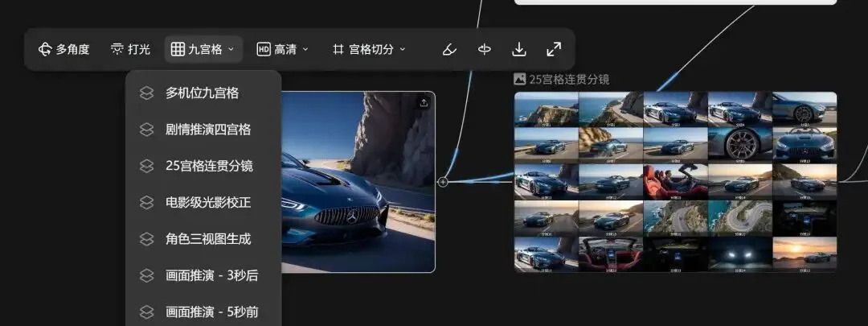
Task: Click the layers icon beside 画面推演 - 3秒后
Action: pyautogui.click(x=146, y=275)
